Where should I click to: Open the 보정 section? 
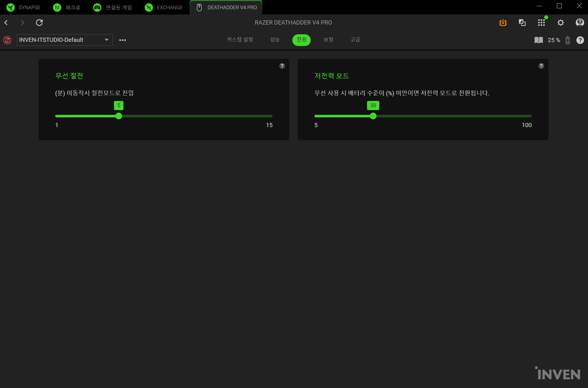coord(328,40)
